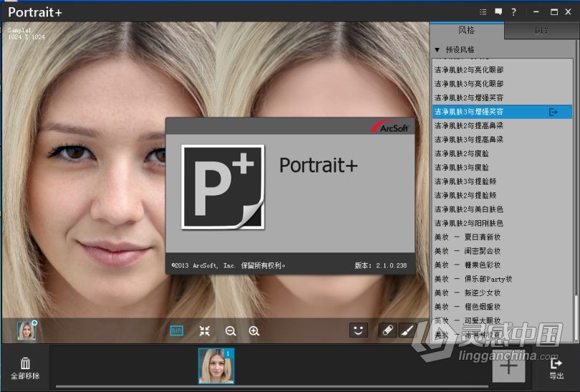
Task: Click the ©2013 ArcSoft copyright text
Action: coord(228,265)
